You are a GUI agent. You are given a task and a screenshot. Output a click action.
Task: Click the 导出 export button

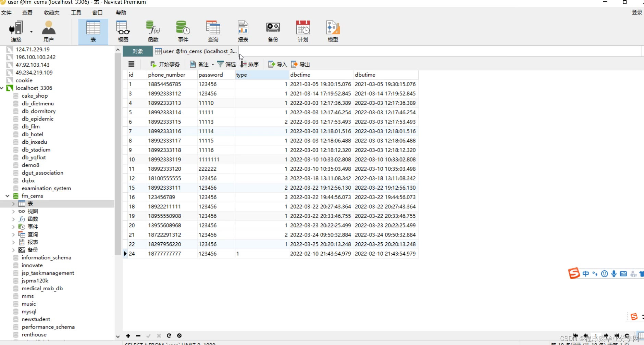[x=300, y=64]
